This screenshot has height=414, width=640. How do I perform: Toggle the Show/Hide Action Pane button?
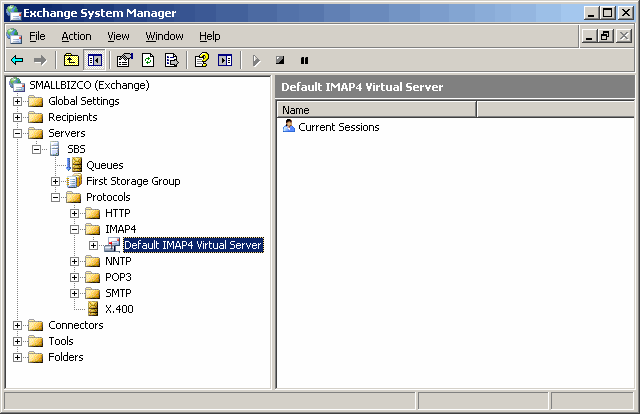coord(225,60)
